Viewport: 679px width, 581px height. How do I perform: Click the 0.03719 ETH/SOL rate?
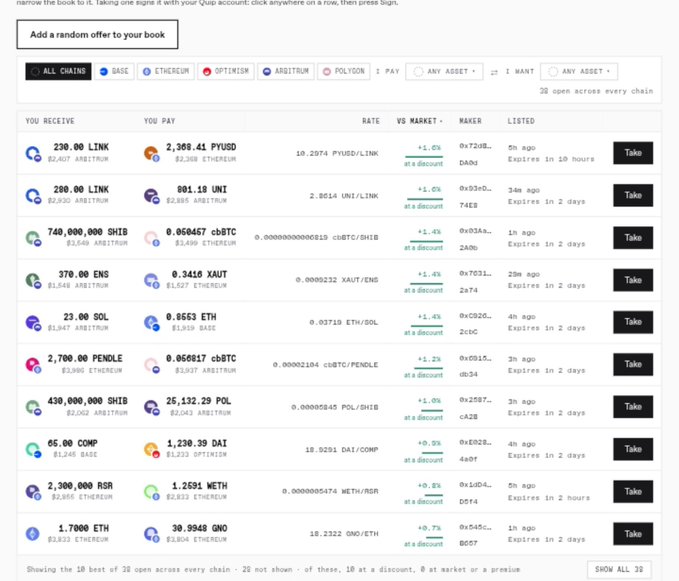coord(344,323)
